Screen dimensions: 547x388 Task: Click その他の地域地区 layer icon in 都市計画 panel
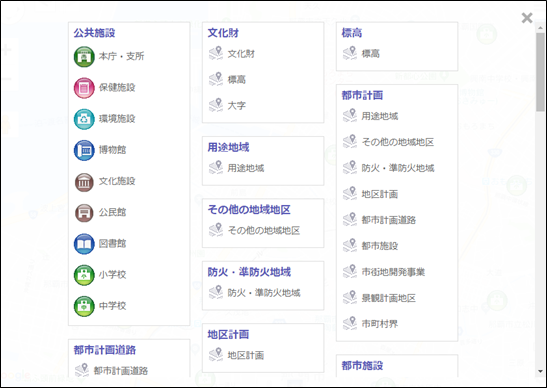point(350,142)
